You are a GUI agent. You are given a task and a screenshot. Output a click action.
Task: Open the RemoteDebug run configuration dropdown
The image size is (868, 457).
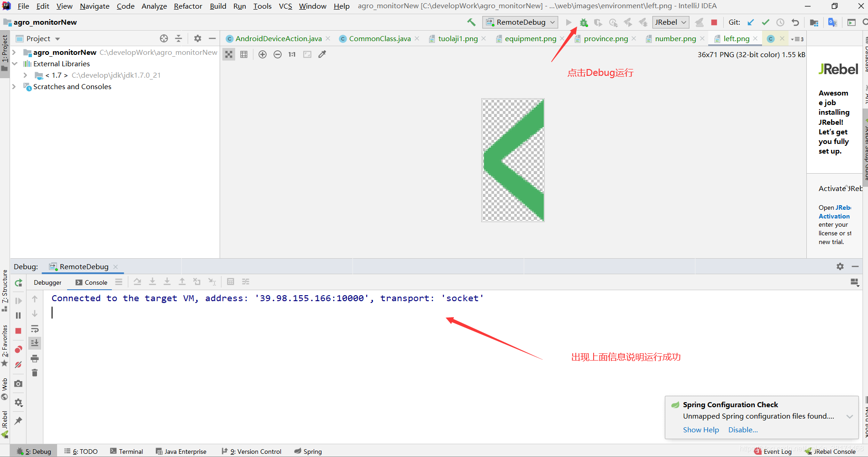pos(521,22)
